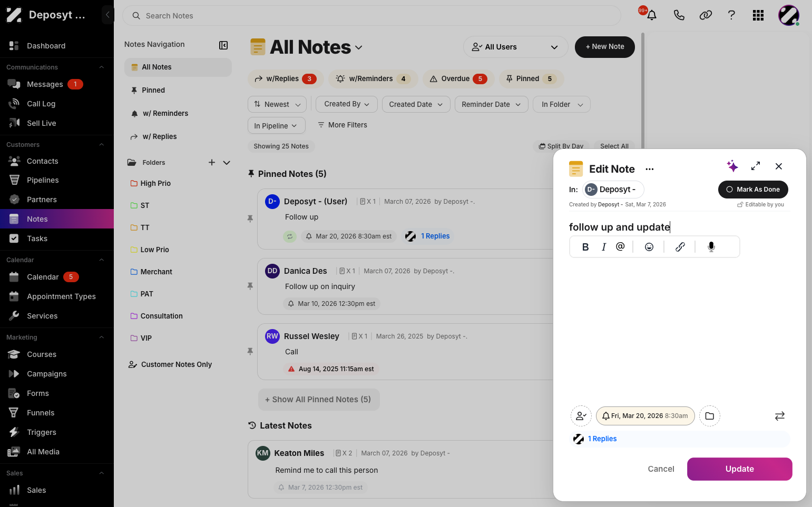
Task: Choose folder with dashed folder icon
Action: (710, 416)
